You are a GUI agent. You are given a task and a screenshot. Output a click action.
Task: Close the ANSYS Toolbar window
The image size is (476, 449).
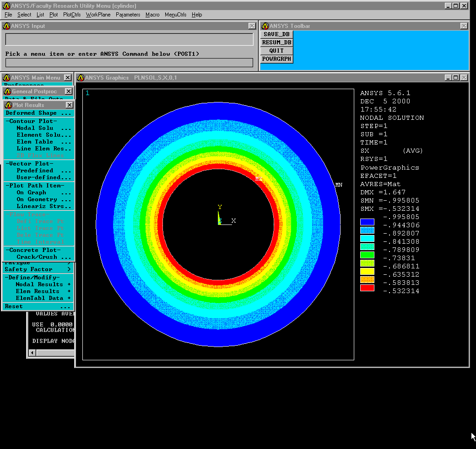(464, 26)
